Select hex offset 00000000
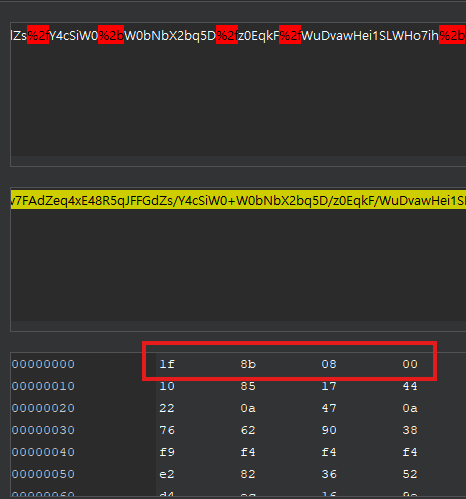The height and width of the screenshot is (499, 466). pos(43,364)
